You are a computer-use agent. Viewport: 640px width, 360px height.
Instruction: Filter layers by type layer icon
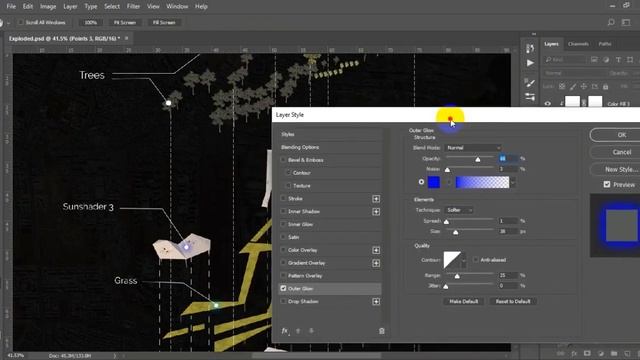(x=618, y=60)
